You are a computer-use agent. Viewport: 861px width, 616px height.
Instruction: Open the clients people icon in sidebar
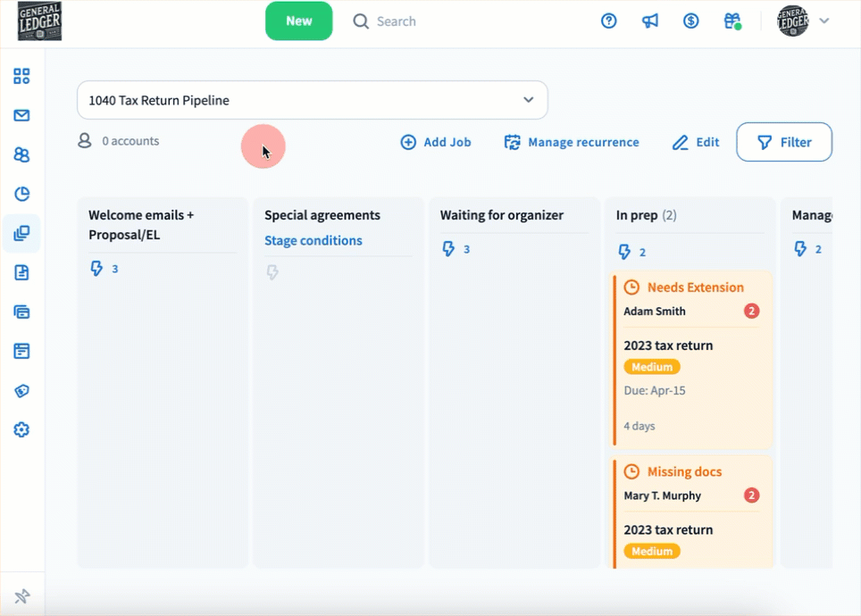pos(21,154)
